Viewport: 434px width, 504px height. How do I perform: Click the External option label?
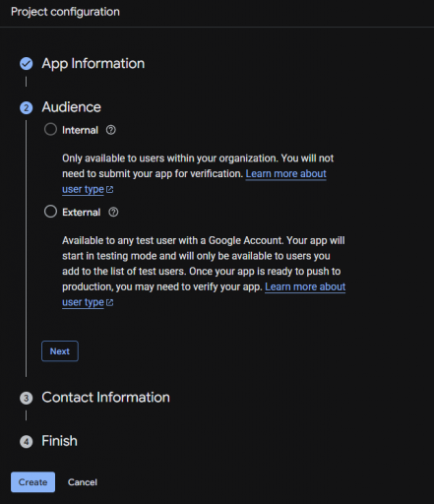[x=82, y=213]
